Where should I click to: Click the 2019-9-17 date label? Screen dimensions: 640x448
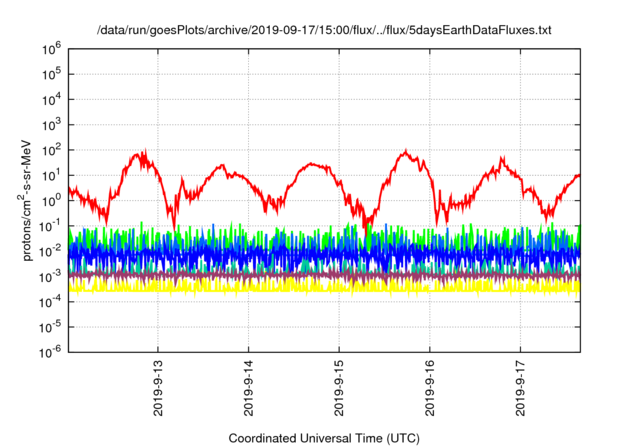pyautogui.click(x=520, y=388)
